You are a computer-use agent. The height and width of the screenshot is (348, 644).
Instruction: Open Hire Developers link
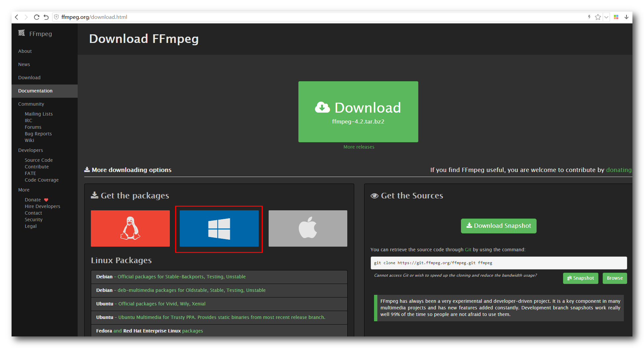(x=43, y=206)
